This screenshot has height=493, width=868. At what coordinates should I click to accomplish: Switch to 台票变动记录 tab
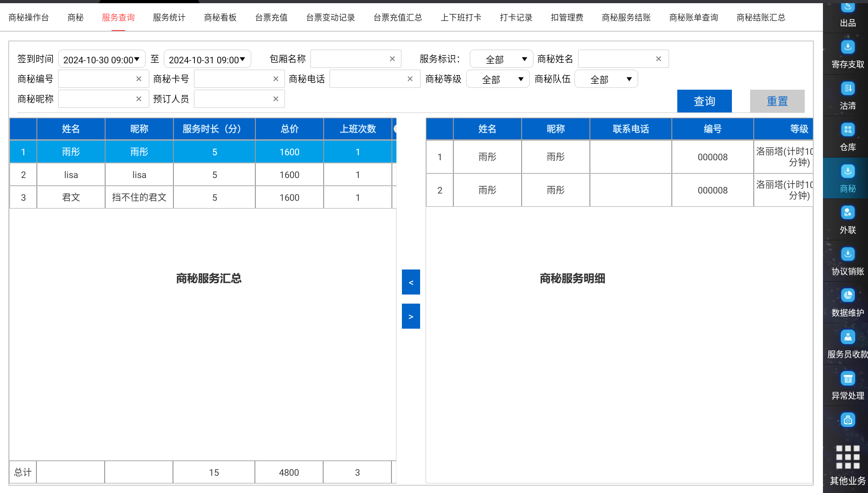pos(330,17)
